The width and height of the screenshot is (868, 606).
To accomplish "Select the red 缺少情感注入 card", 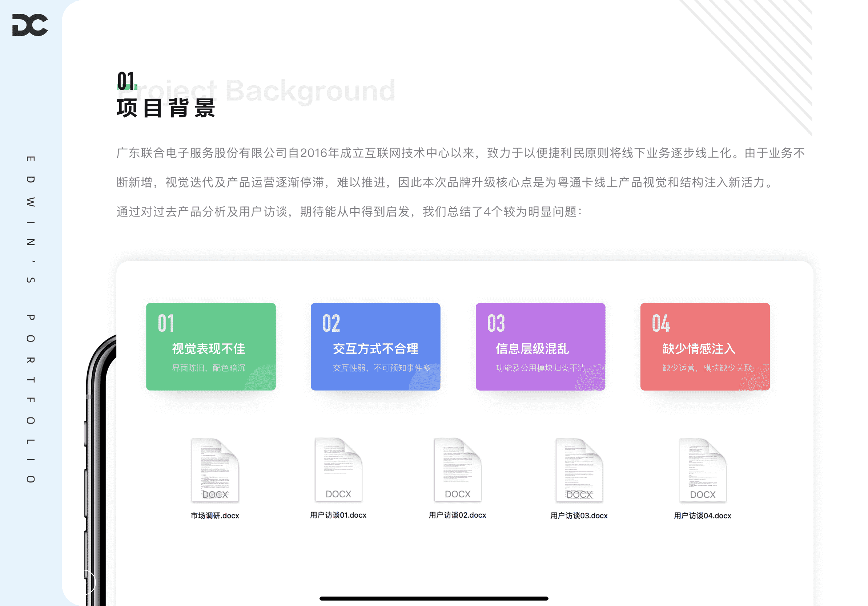I will (705, 347).
